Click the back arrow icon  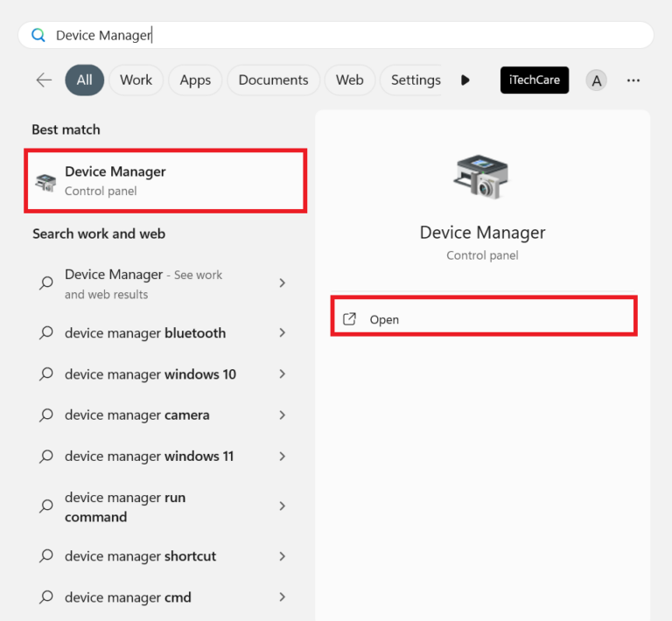click(x=44, y=80)
